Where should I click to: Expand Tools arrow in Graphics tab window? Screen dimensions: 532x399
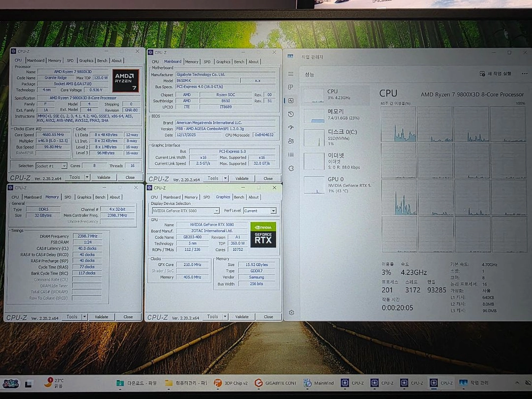(x=225, y=317)
